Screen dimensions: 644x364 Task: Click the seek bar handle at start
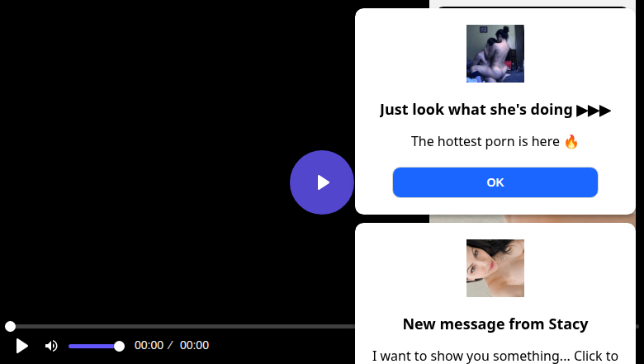(10, 327)
